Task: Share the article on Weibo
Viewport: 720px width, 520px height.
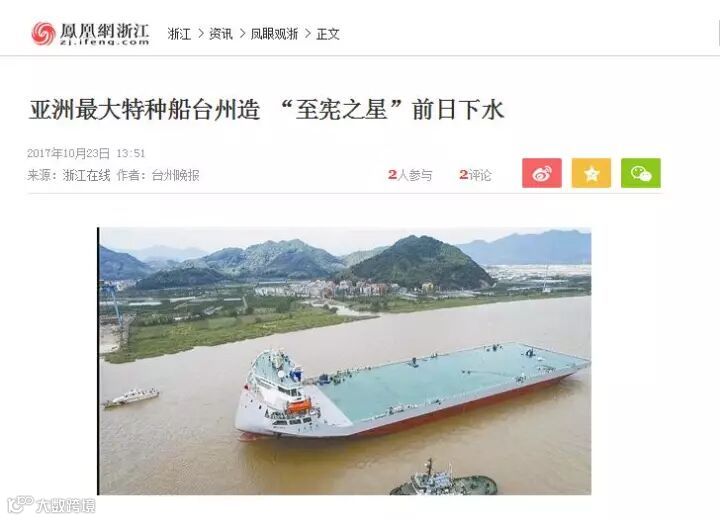Action: tap(542, 173)
